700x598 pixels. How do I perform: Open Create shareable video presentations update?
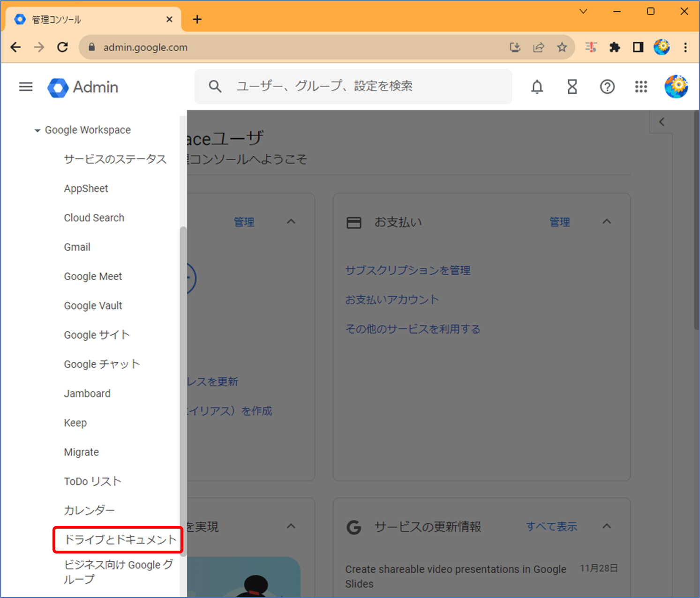point(456,576)
